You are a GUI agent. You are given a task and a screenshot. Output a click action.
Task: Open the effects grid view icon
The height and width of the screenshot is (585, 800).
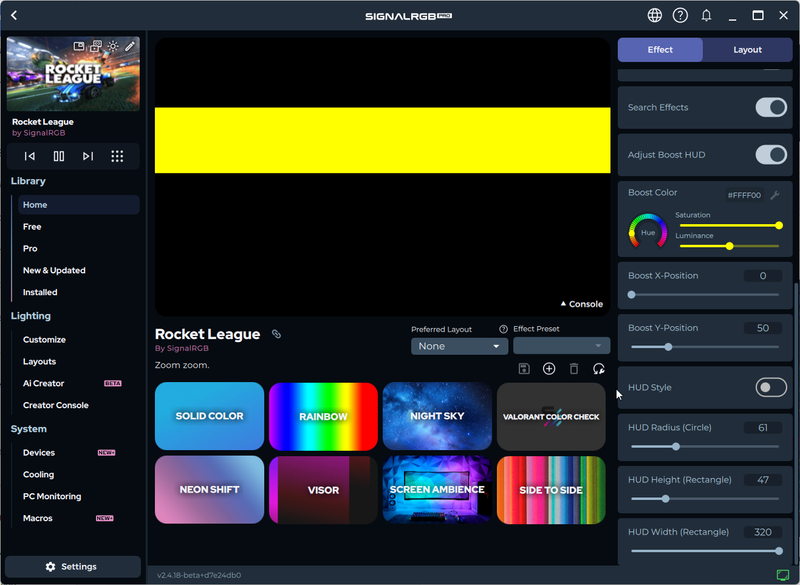coord(117,156)
